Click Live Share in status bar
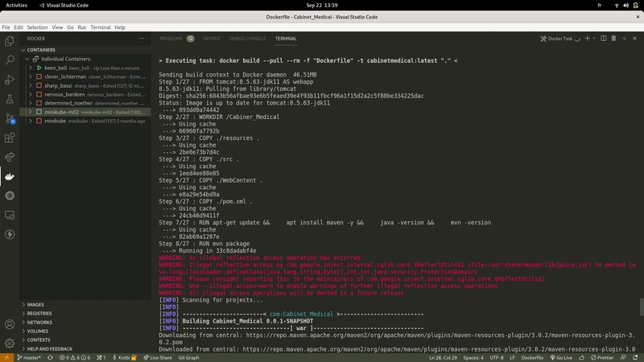Screen dimensions: 644x362 [159, 357]
